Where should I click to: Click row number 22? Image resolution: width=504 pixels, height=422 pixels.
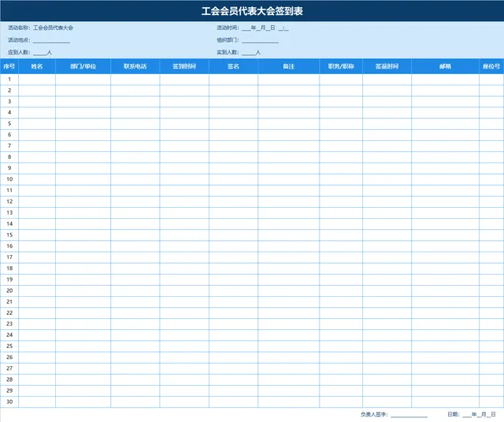9,313
